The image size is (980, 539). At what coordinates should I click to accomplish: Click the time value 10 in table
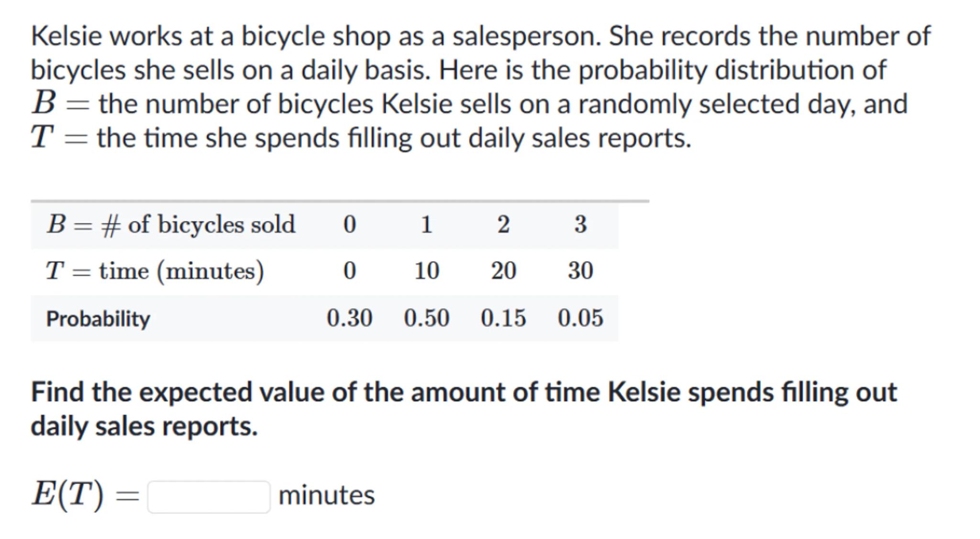pyautogui.click(x=426, y=271)
